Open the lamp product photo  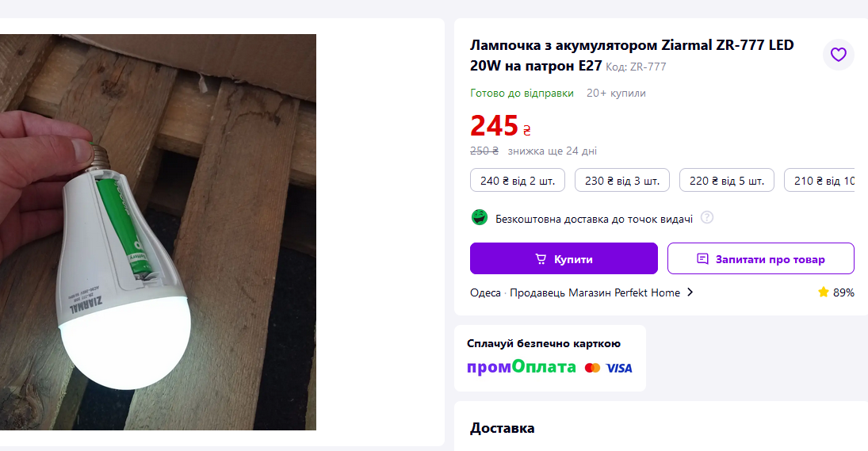click(x=158, y=232)
